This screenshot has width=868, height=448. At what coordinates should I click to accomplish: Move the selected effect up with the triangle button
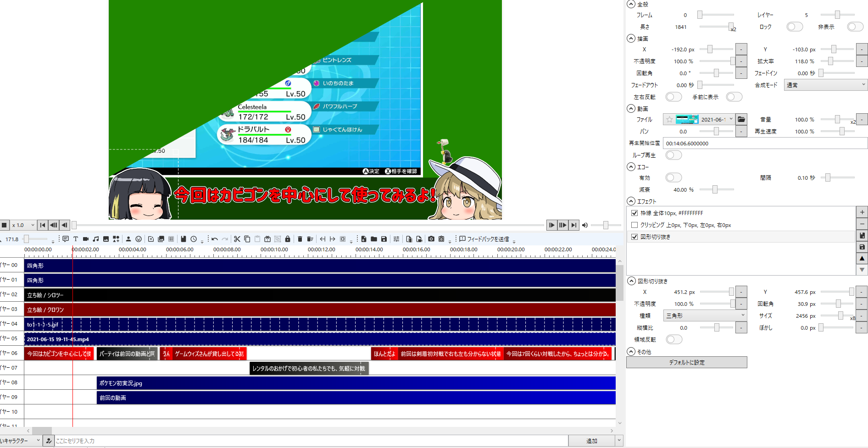pyautogui.click(x=862, y=259)
